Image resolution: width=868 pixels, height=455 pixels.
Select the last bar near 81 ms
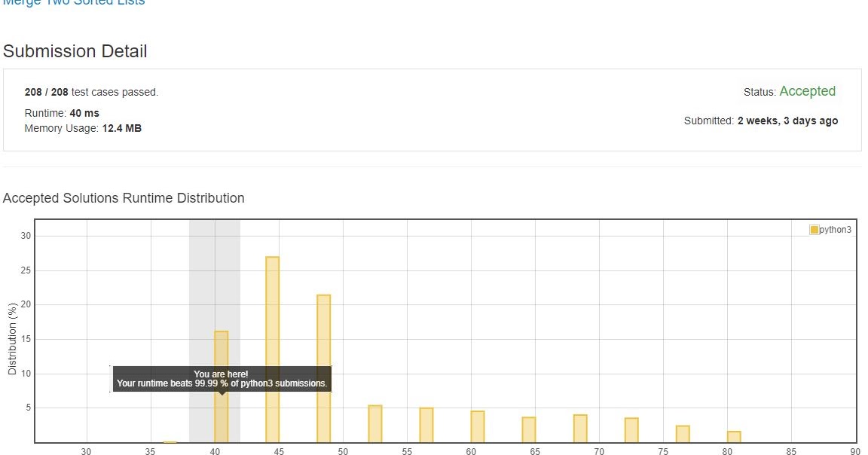734,437
